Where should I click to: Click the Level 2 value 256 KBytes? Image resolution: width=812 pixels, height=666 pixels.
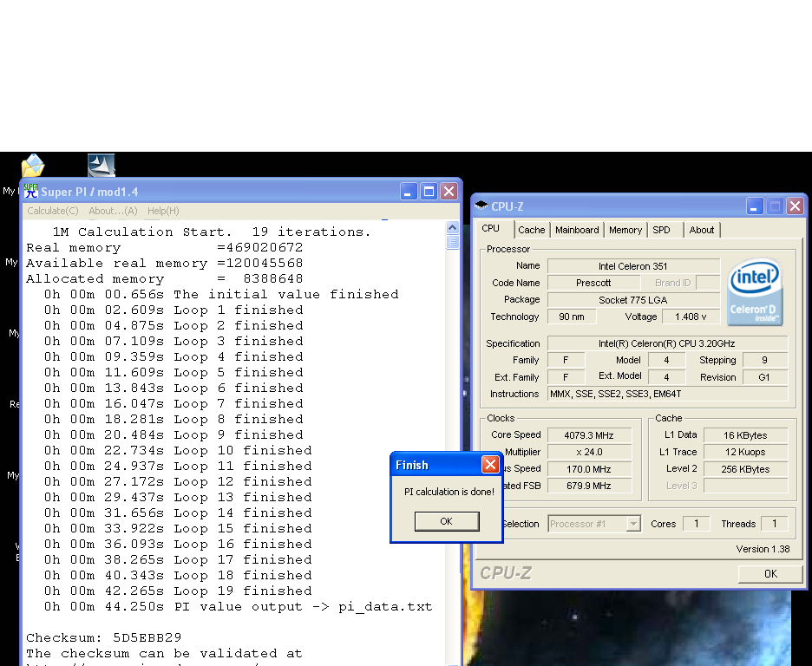coord(746,469)
